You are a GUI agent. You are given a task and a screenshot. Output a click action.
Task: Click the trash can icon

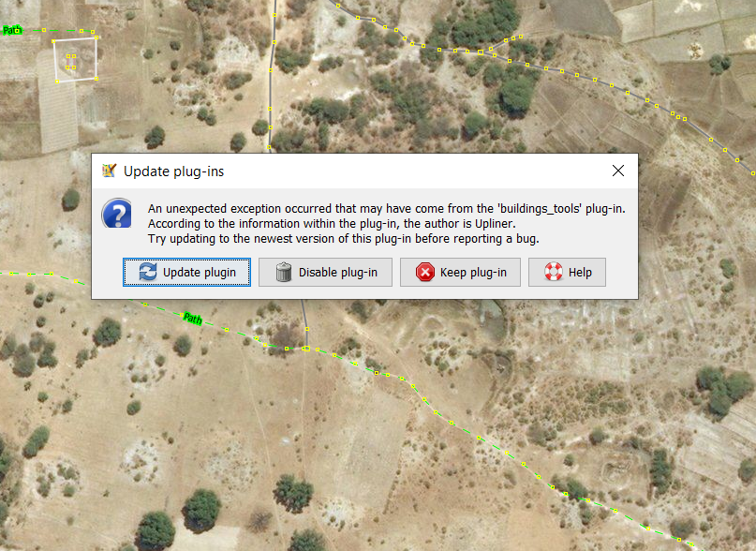pyautogui.click(x=284, y=273)
